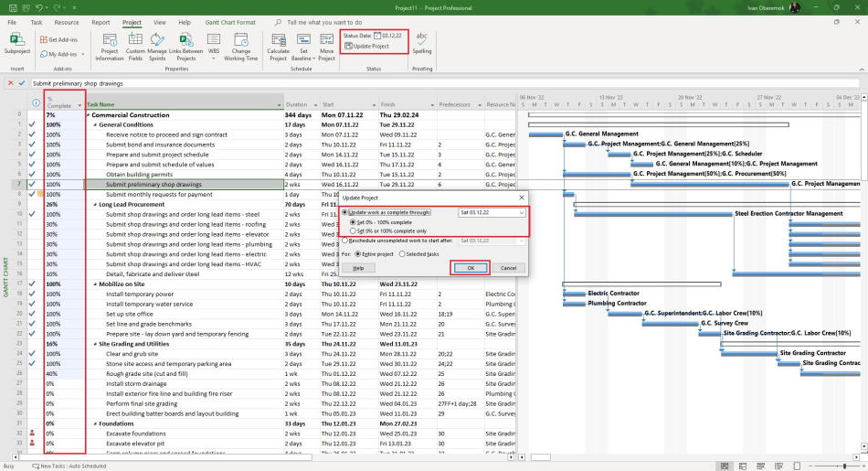Select the Install storm drainage task row
Image resolution: width=868 pixels, height=471 pixels.
(x=135, y=383)
